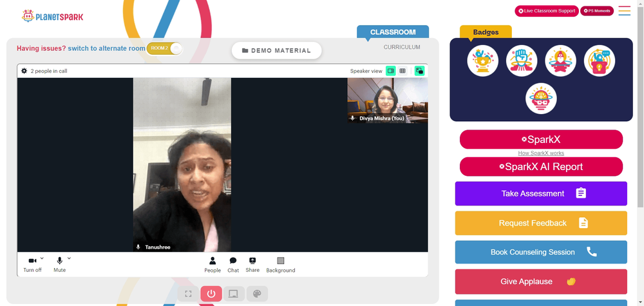
Task: Open the DEMO MATERIAL folder
Action: (x=276, y=50)
